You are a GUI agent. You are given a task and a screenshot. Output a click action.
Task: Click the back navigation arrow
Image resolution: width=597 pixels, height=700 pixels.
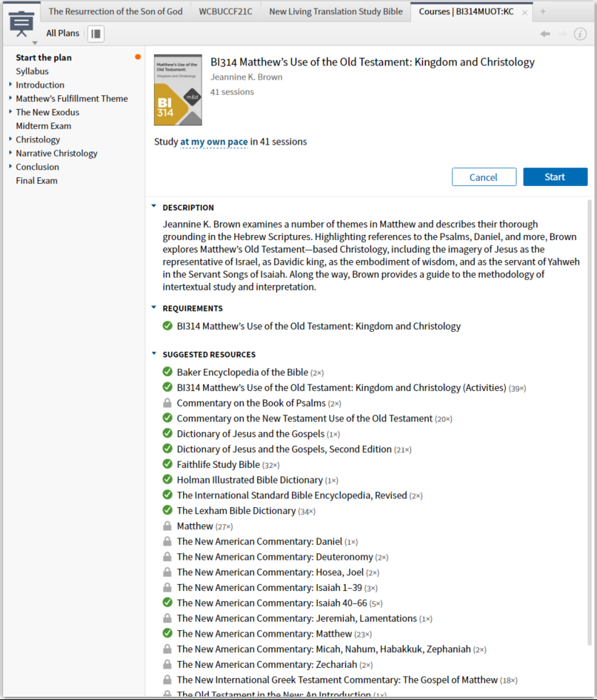[545, 34]
